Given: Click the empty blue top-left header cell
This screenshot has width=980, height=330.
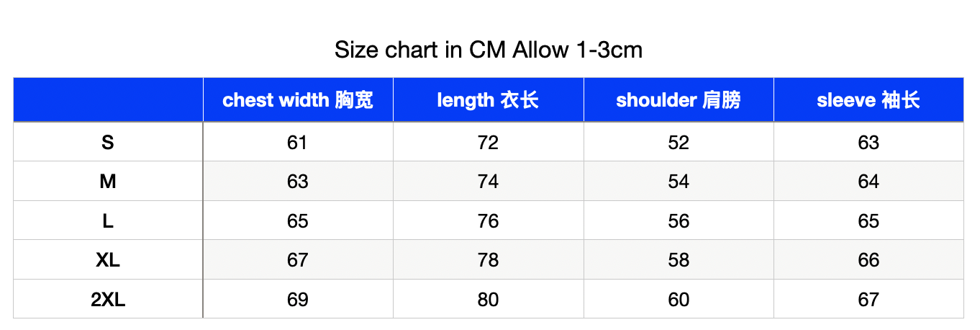Looking at the screenshot, I should (108, 100).
